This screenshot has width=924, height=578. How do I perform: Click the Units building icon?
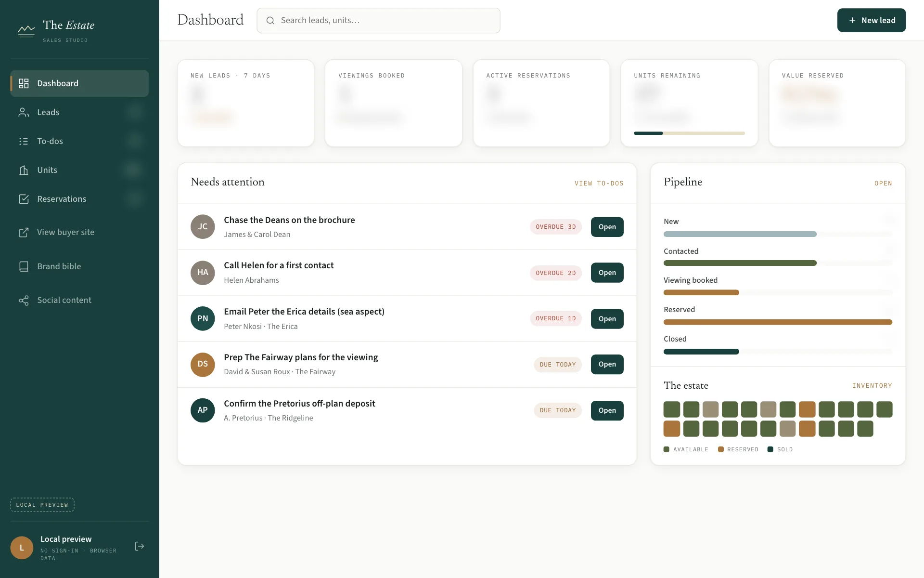click(x=24, y=170)
